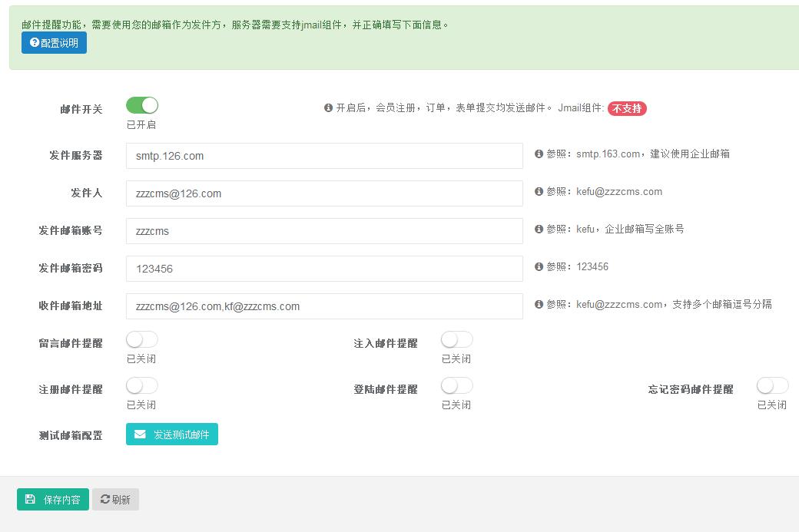Open the 配置说明 help panel

pyautogui.click(x=54, y=42)
